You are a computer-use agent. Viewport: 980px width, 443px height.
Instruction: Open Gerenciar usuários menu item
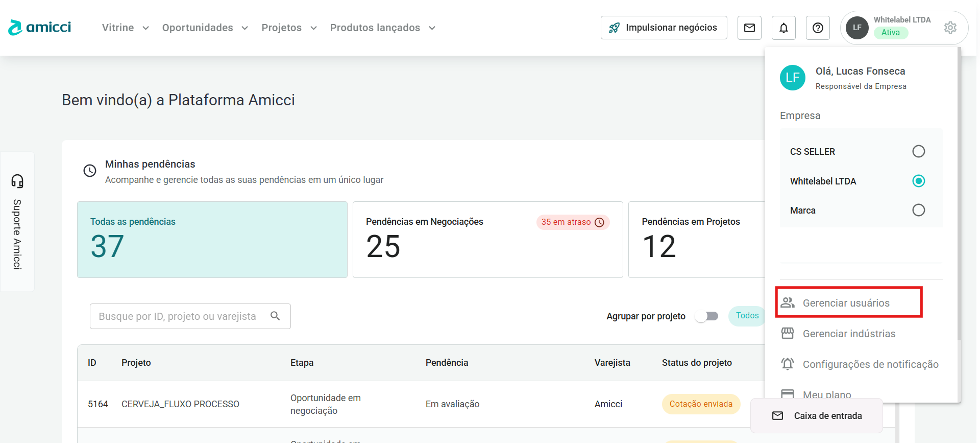pos(846,303)
